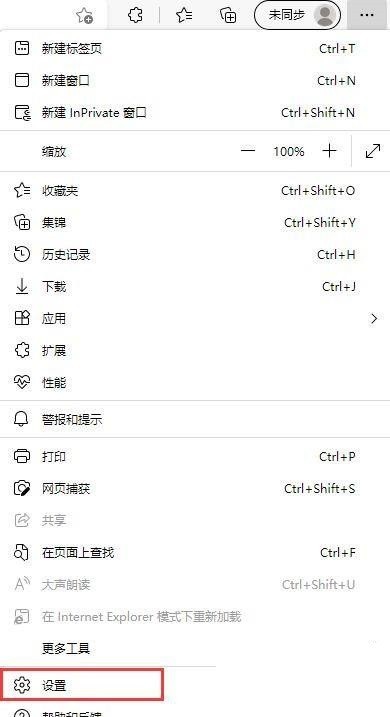Screen dimensions: 390x717
Task: Expand the 应用 submenu arrow
Action: [374, 318]
